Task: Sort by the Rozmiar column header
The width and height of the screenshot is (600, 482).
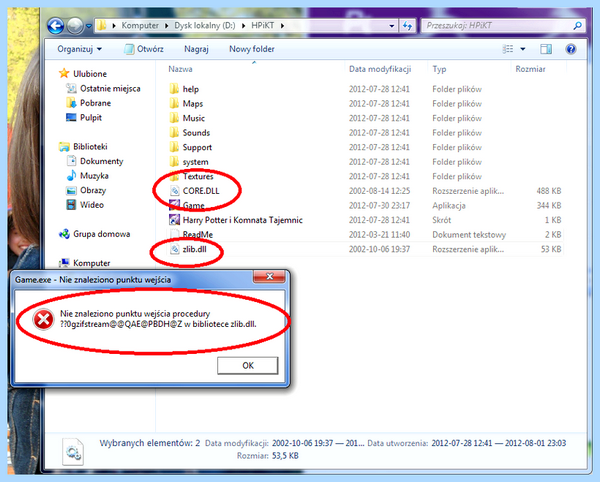Action: (530, 69)
